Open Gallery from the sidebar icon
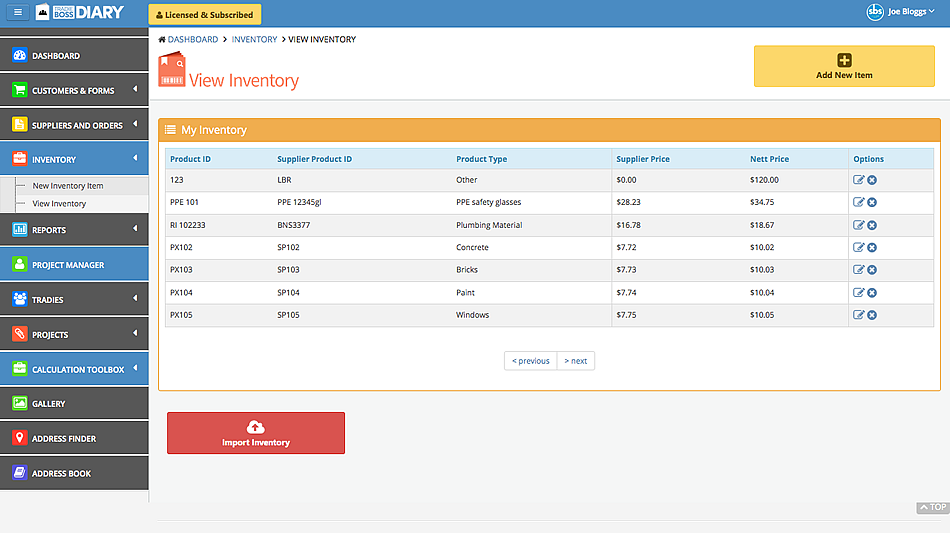 pos(19,404)
